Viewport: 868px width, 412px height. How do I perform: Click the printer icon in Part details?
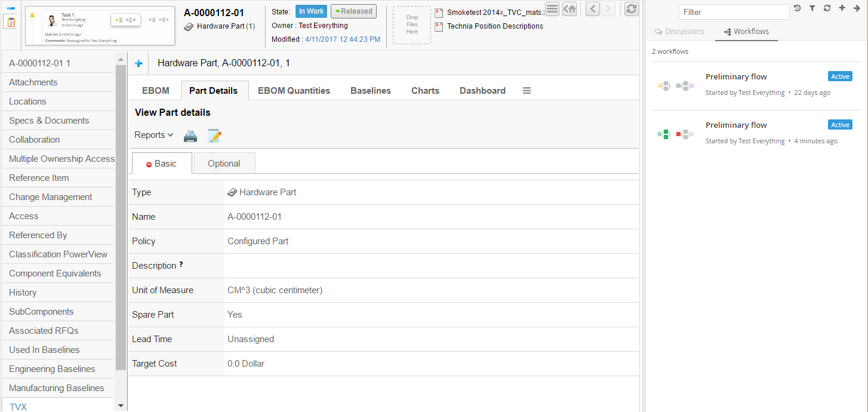tap(190, 136)
